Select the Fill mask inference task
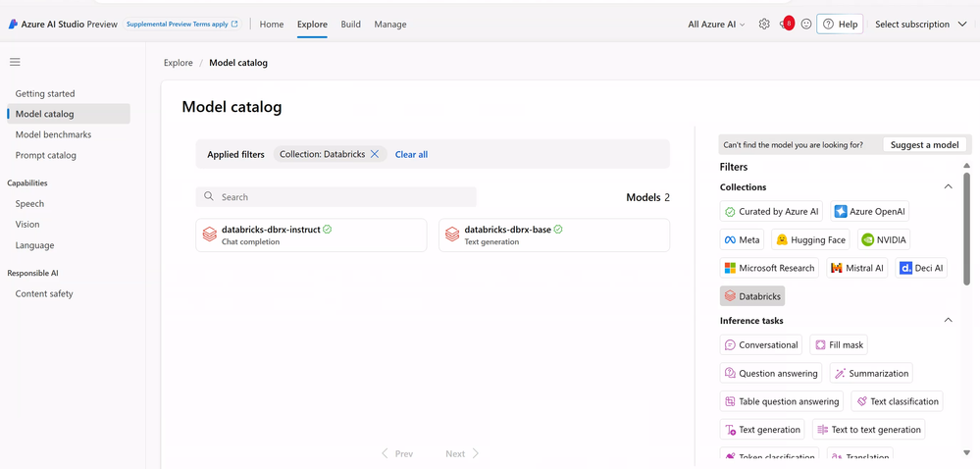 tap(839, 344)
